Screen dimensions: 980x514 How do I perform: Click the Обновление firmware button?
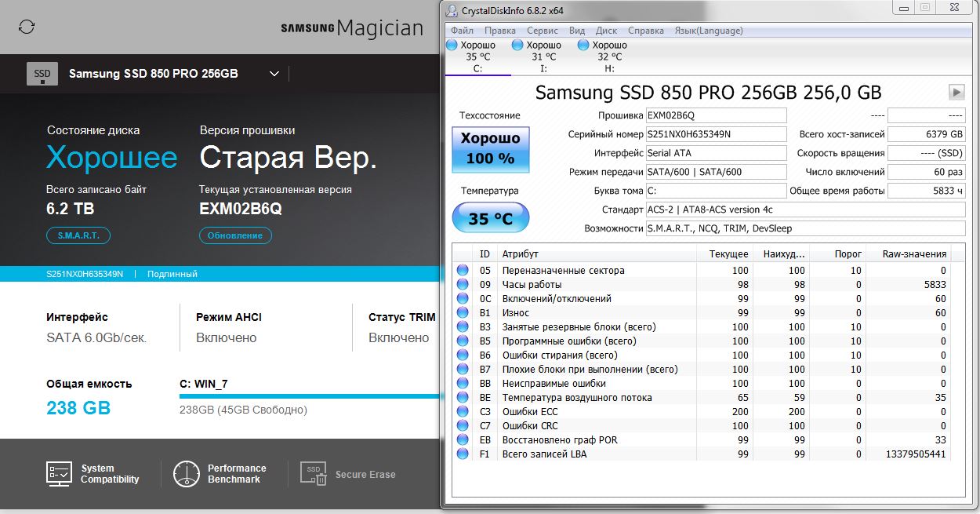point(235,235)
